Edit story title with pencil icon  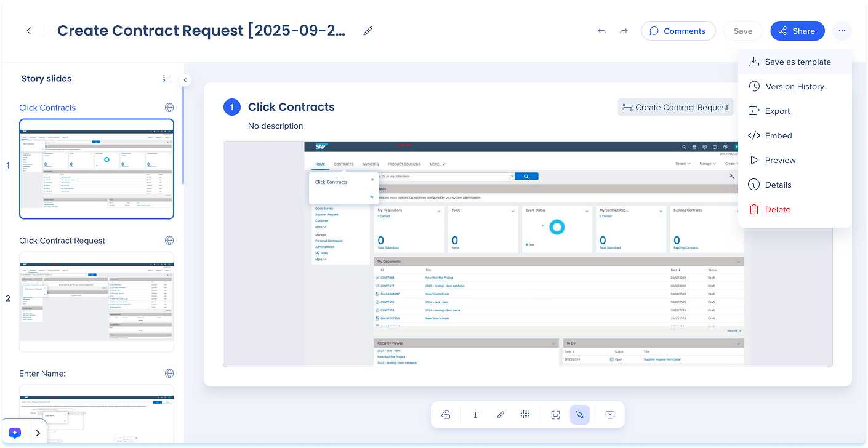[368, 31]
